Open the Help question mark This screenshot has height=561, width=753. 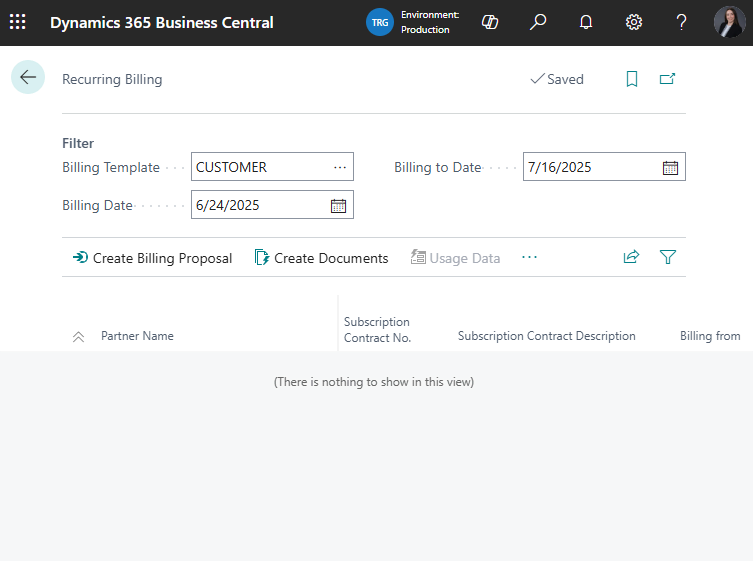point(681,22)
